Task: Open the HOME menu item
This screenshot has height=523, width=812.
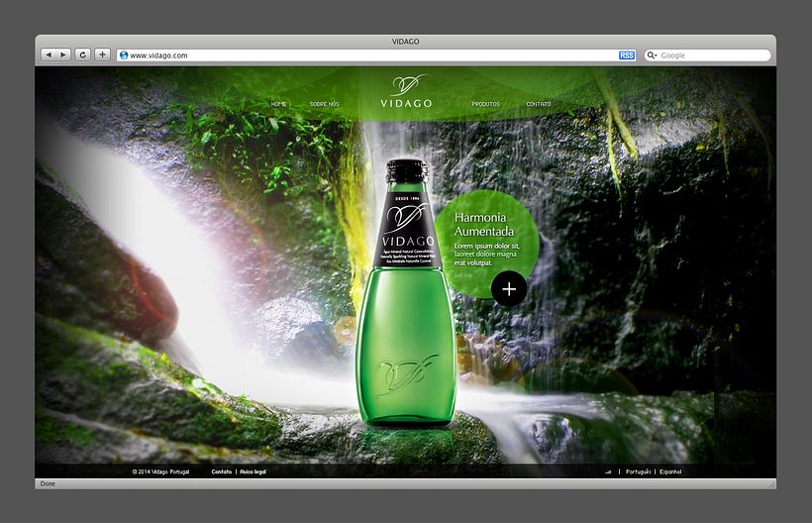Action: (x=278, y=104)
